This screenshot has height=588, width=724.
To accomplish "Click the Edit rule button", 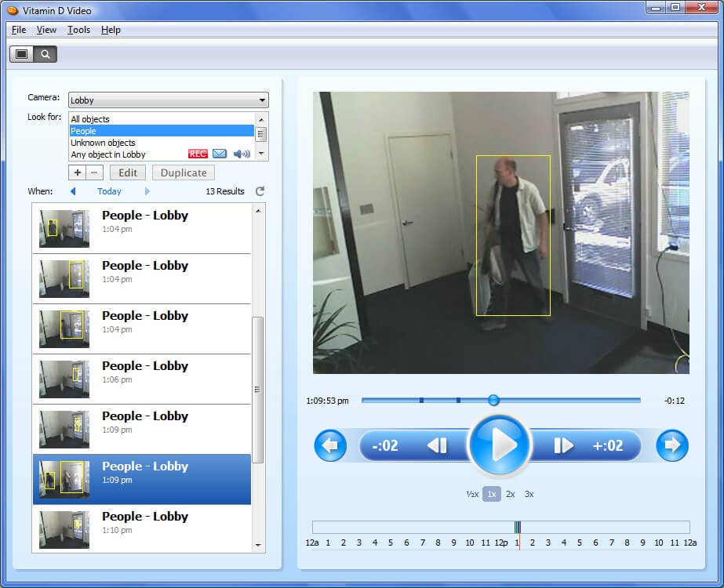I will tap(127, 173).
